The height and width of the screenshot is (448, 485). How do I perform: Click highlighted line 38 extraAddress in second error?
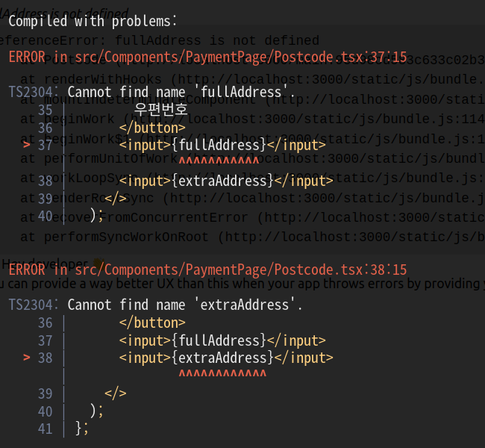[226, 358]
